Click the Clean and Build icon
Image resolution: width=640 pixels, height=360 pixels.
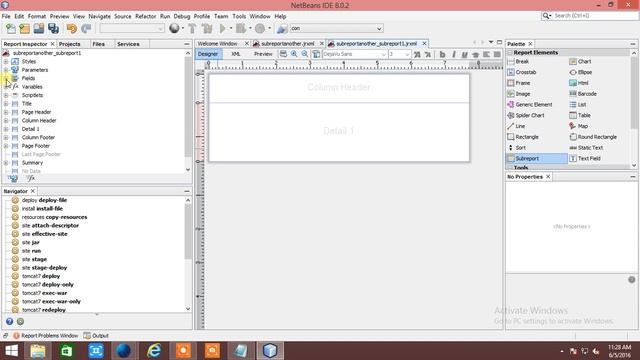(x=207, y=28)
